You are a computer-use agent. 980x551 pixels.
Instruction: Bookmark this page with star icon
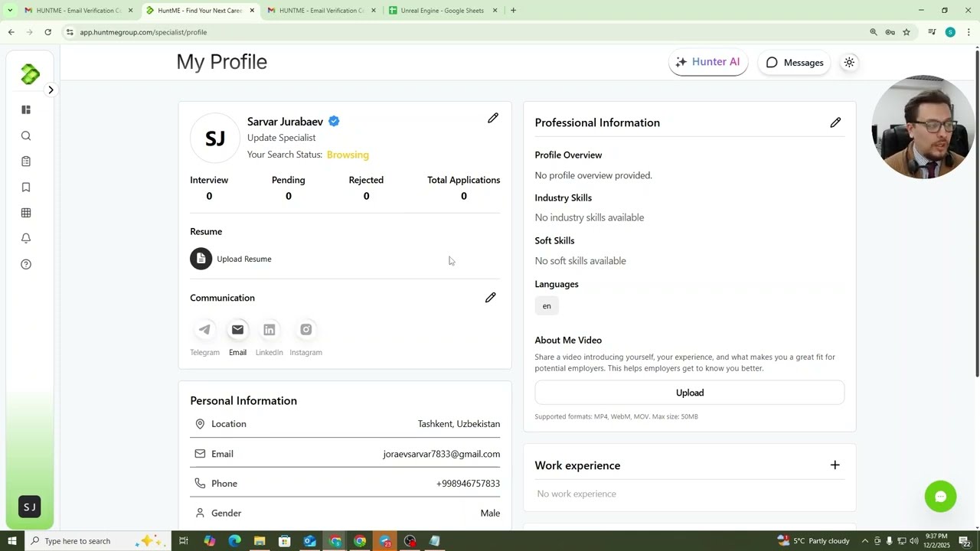906,32
